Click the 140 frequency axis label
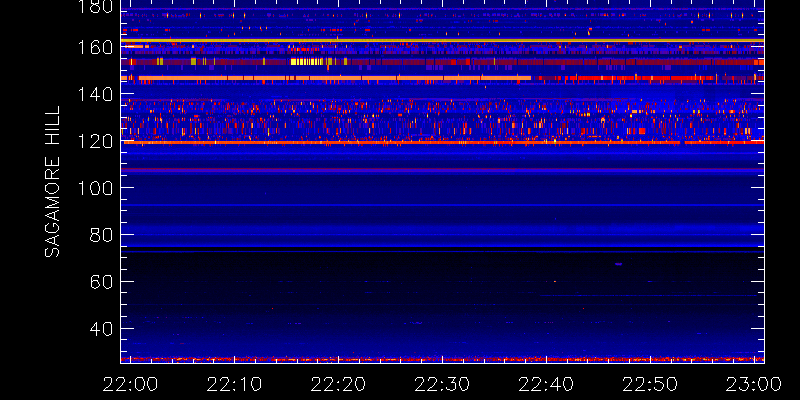The width and height of the screenshot is (800, 400). 95,94
